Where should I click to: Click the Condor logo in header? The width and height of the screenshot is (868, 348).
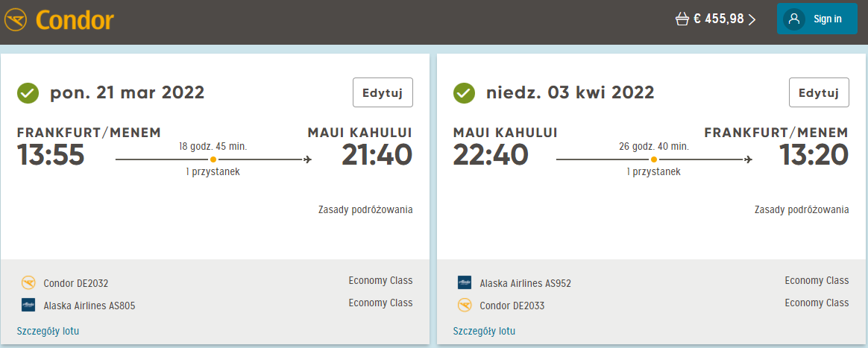pyautogui.click(x=59, y=20)
